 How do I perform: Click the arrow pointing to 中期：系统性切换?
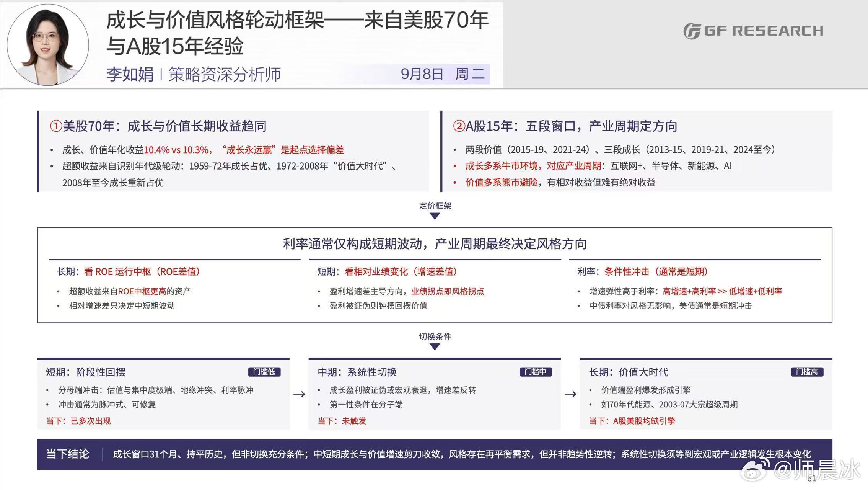tap(299, 394)
